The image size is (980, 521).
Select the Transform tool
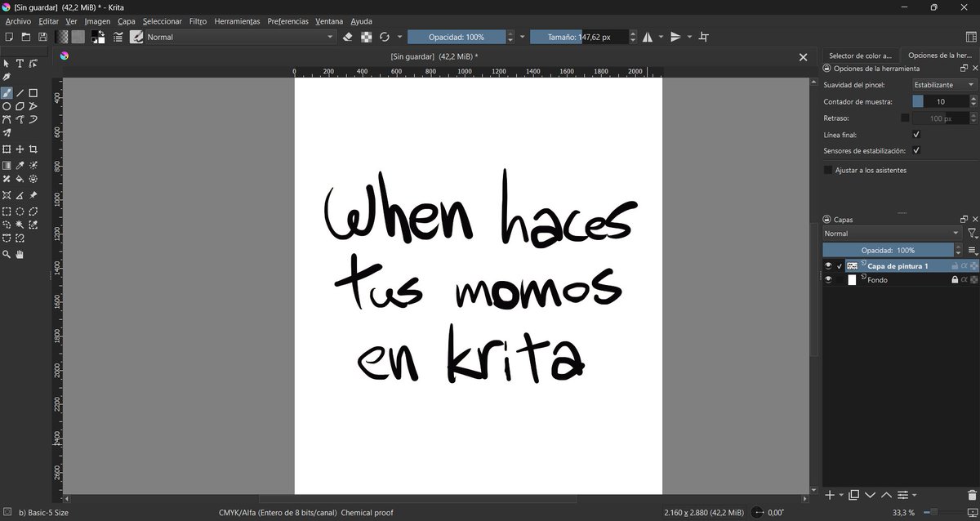pos(7,149)
